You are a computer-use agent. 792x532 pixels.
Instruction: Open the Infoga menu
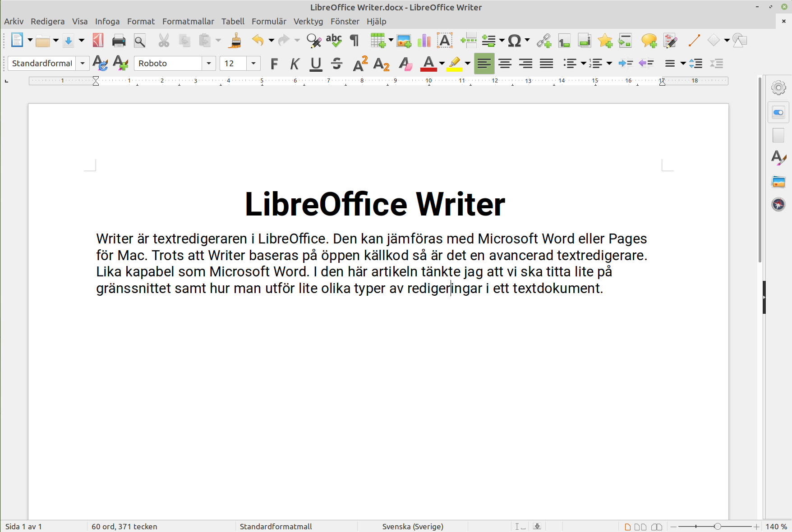(107, 21)
